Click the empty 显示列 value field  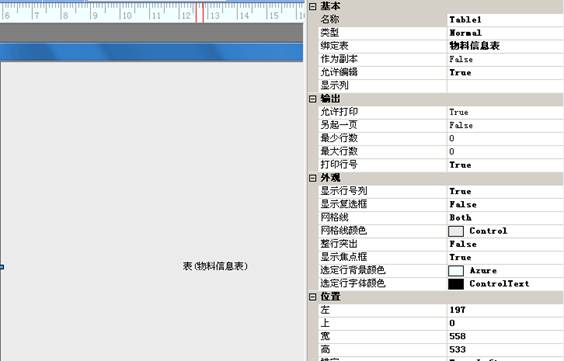[x=505, y=86]
